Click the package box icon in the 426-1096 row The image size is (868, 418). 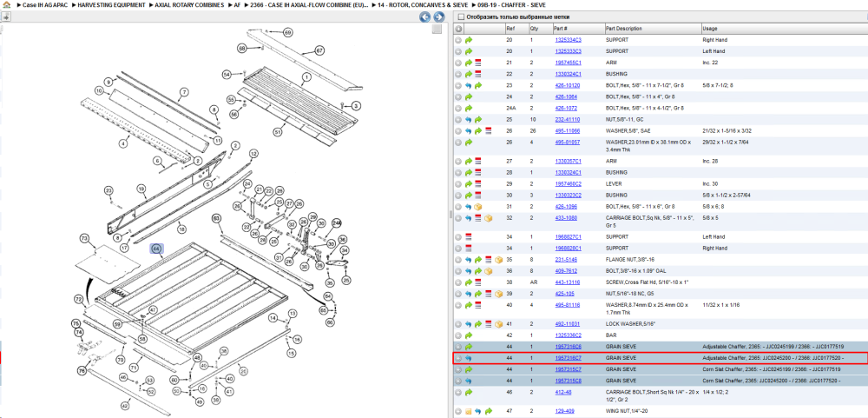pyautogui.click(x=478, y=206)
